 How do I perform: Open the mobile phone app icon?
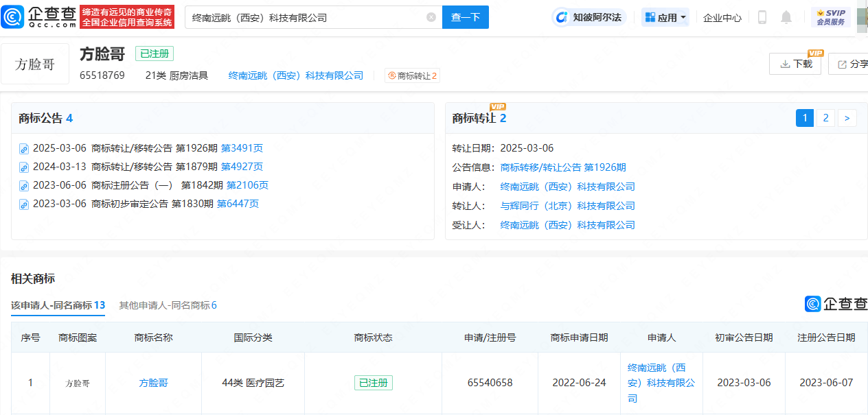tap(762, 17)
